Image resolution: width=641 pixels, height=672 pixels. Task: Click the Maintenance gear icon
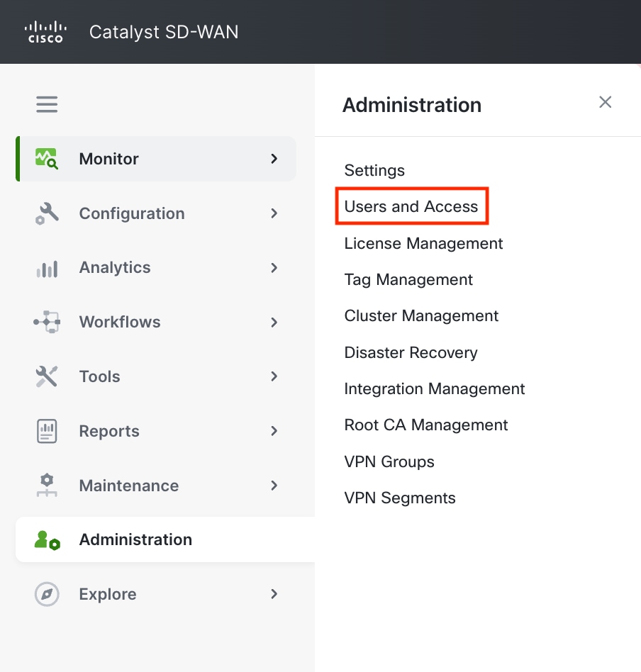[47, 485]
